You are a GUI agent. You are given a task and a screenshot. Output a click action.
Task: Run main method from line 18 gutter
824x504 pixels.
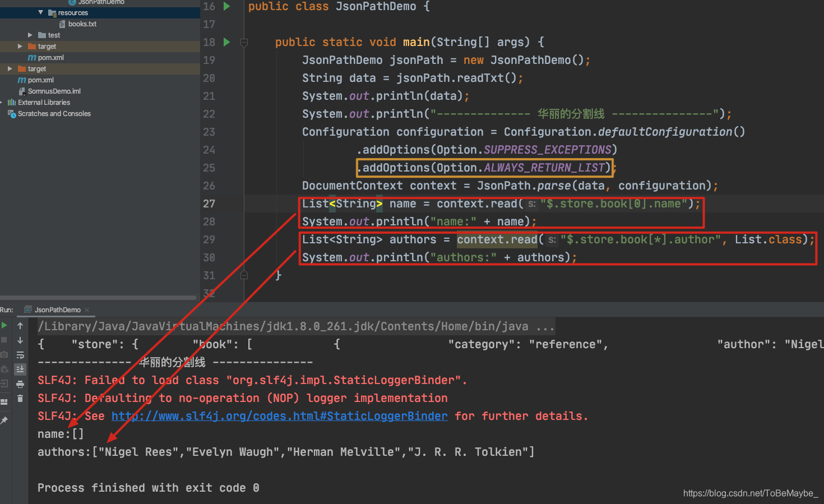click(226, 42)
